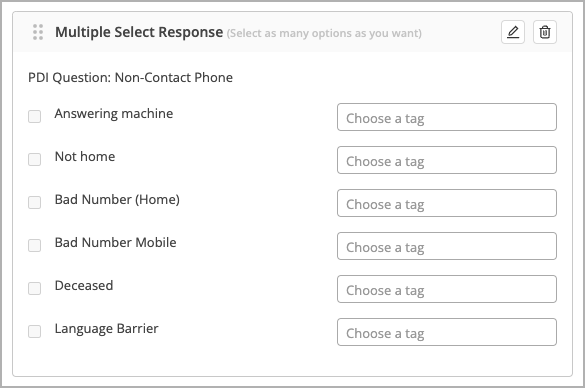The image size is (585, 388).
Task: Mark the Deceased checkbox
Action: click(35, 288)
